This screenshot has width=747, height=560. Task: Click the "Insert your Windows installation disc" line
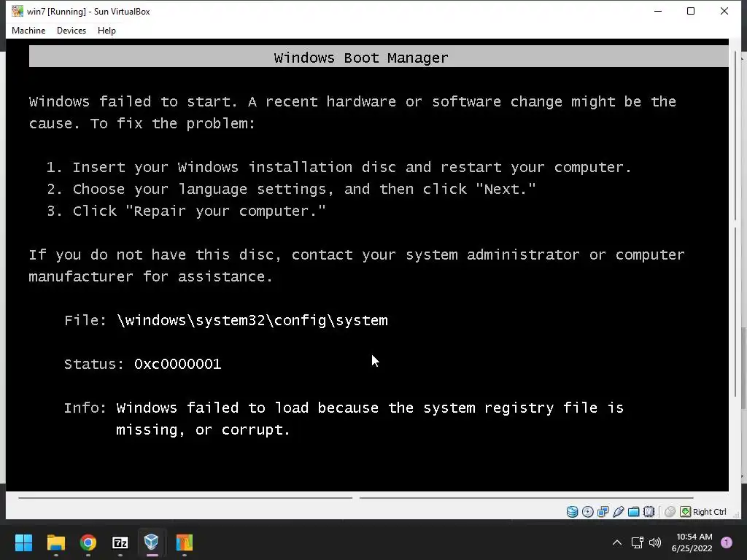pos(338,167)
